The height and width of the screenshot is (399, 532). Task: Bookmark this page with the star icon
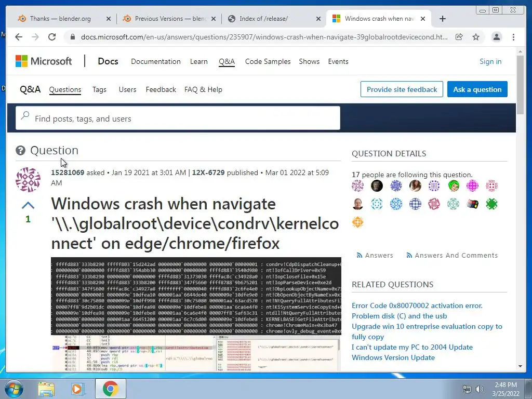(x=476, y=37)
